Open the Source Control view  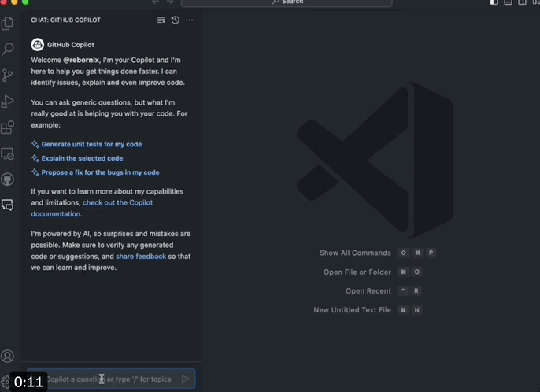point(7,75)
